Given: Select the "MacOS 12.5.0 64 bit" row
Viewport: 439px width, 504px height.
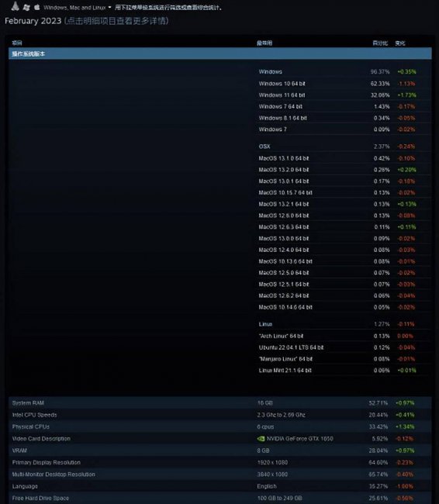Looking at the screenshot, I should click(344, 273).
